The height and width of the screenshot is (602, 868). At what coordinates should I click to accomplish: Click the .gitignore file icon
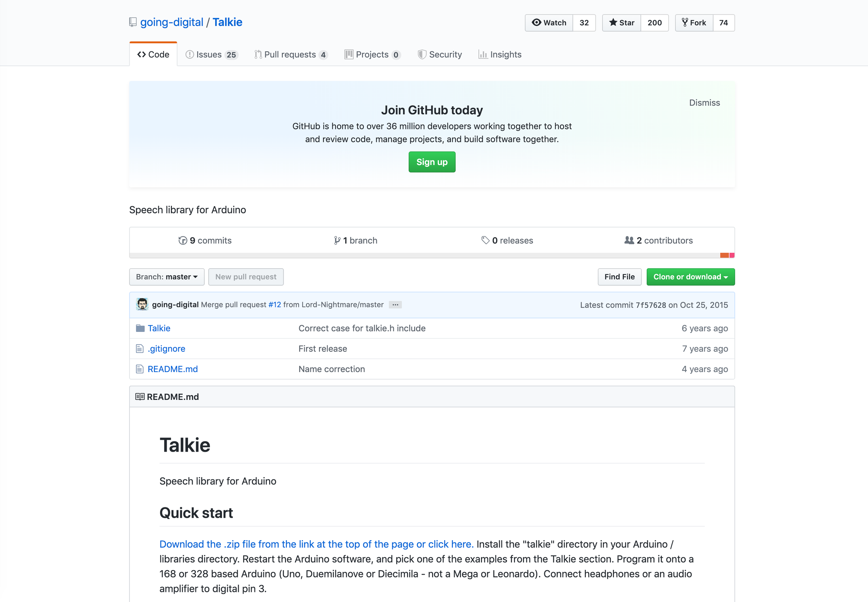[x=140, y=349]
